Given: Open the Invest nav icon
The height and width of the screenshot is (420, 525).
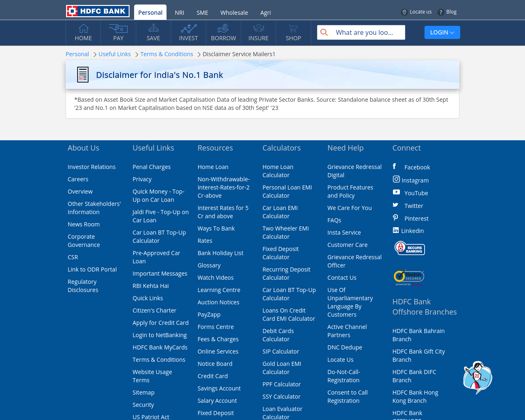Looking at the screenshot, I should (188, 28).
